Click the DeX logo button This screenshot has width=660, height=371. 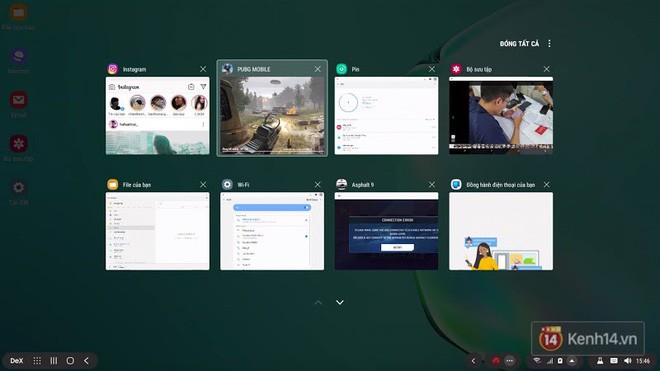[16, 361]
